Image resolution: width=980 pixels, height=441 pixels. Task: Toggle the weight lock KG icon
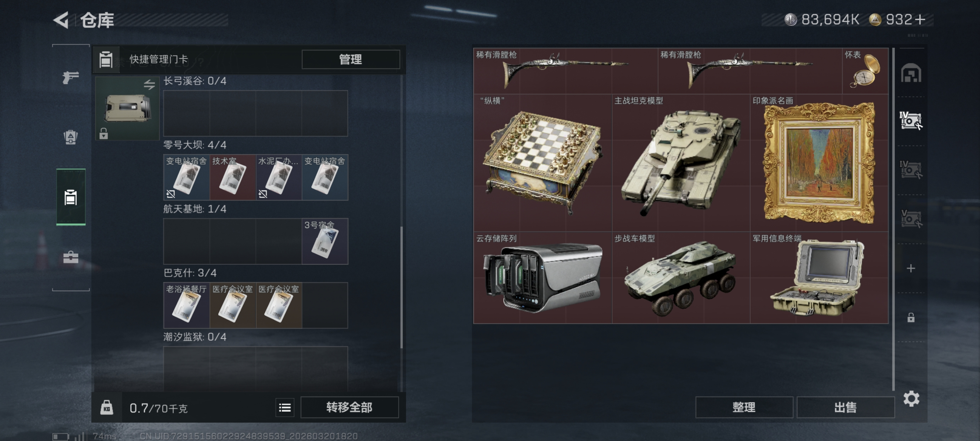[106, 408]
